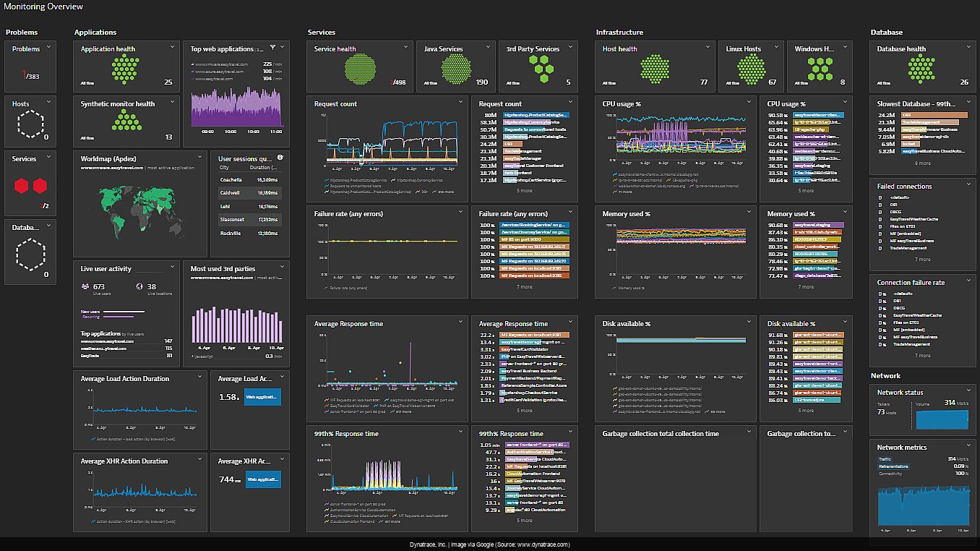Click the filter icon on Top web applications
Viewport: 980px width, 551px height.
[272, 48]
